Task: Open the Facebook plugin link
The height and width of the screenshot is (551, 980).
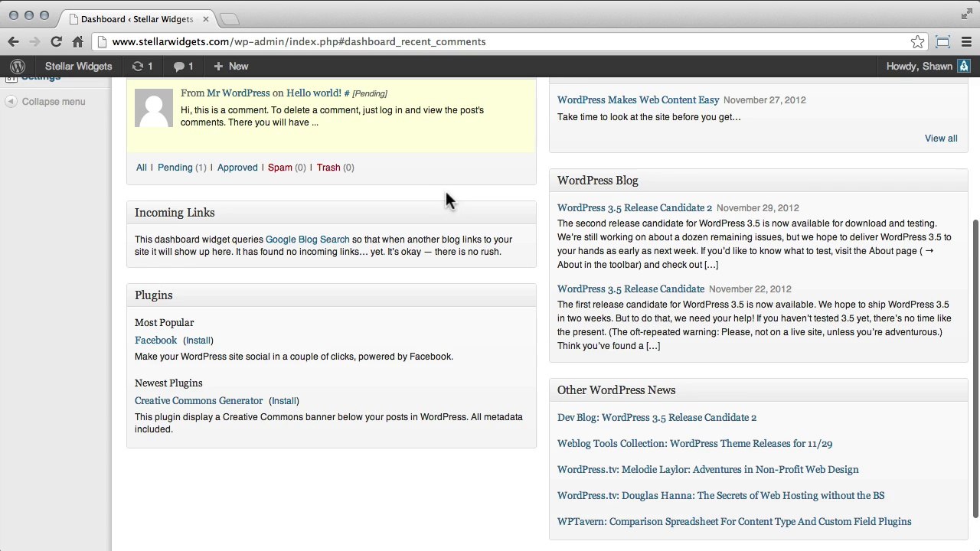Action: pyautogui.click(x=155, y=341)
